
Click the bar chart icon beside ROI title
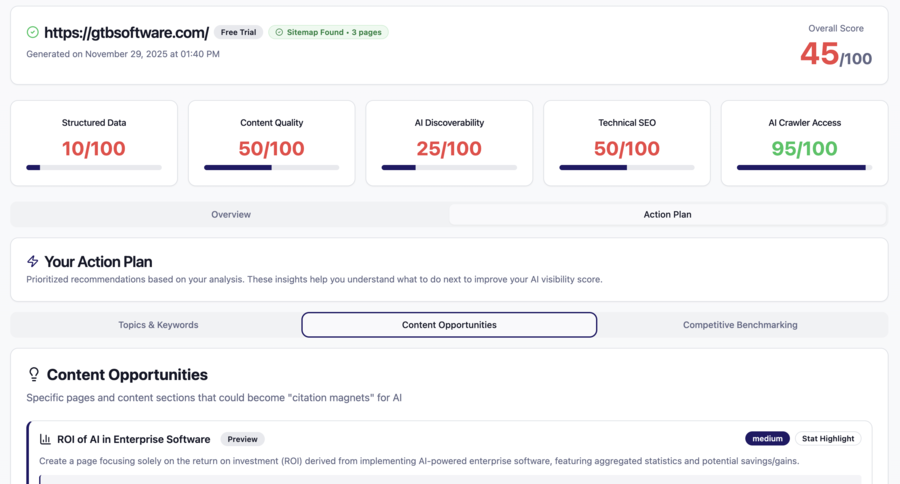click(45, 439)
